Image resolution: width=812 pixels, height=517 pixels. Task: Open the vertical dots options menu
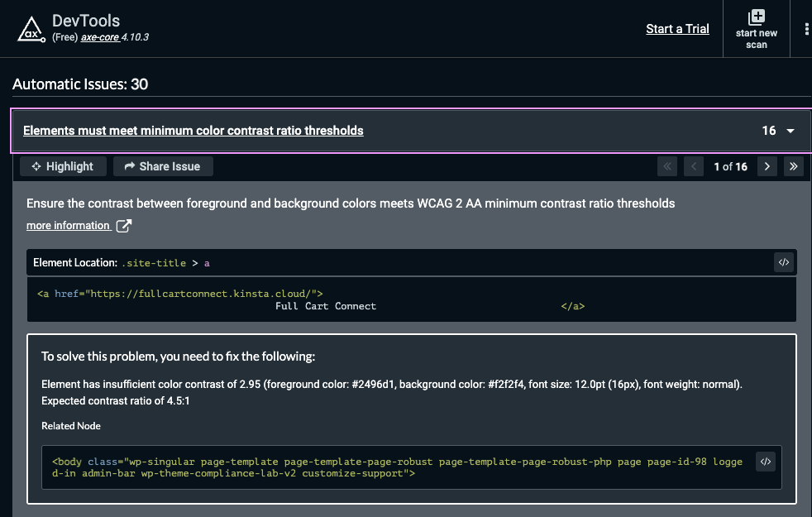[806, 29]
